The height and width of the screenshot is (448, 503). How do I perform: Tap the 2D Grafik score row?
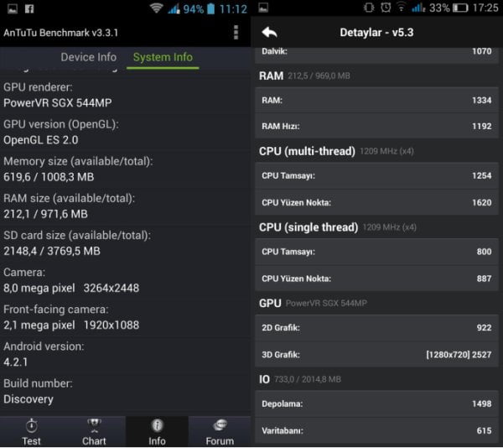(376, 327)
